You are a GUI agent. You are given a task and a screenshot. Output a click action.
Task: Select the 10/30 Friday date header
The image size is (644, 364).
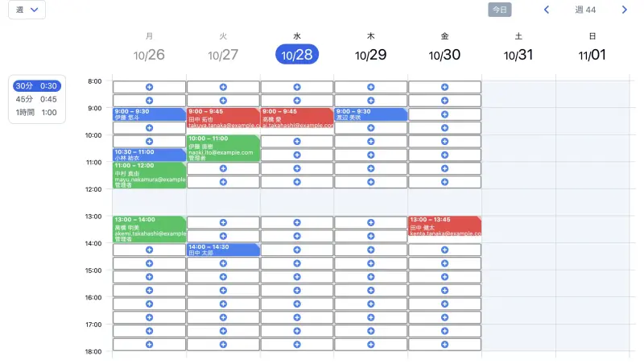(x=444, y=54)
